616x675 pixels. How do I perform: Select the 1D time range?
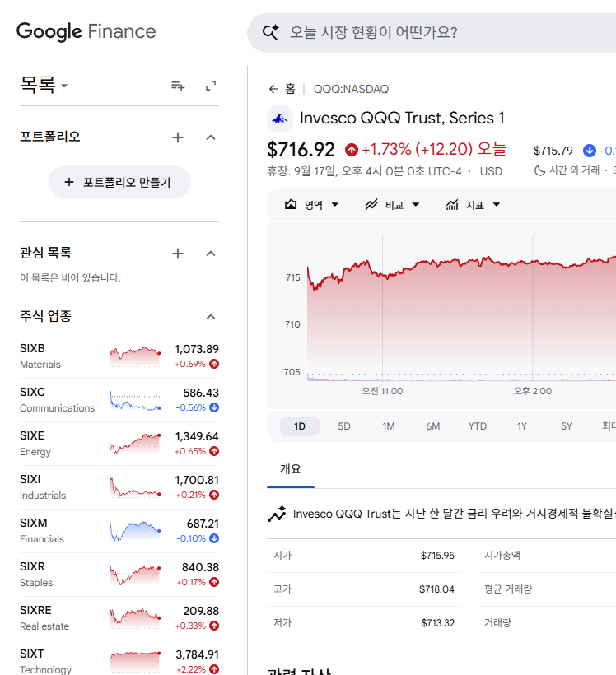[x=300, y=426]
